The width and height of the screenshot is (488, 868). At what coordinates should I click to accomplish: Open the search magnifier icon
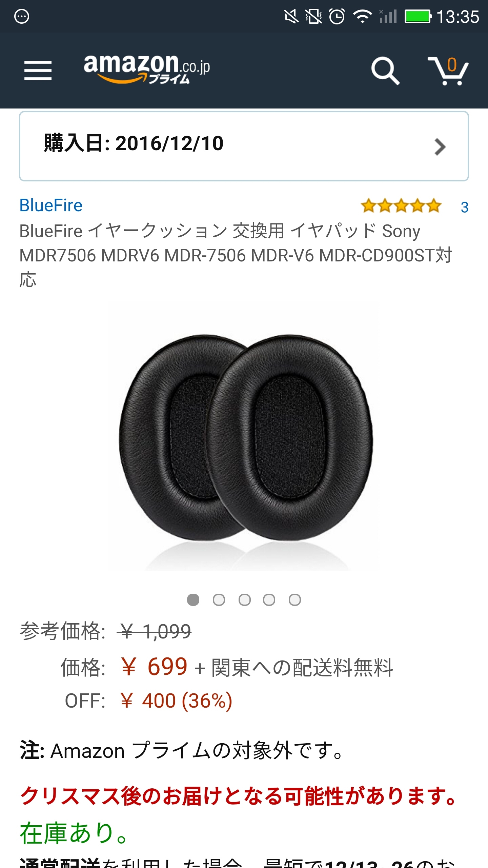pyautogui.click(x=385, y=71)
